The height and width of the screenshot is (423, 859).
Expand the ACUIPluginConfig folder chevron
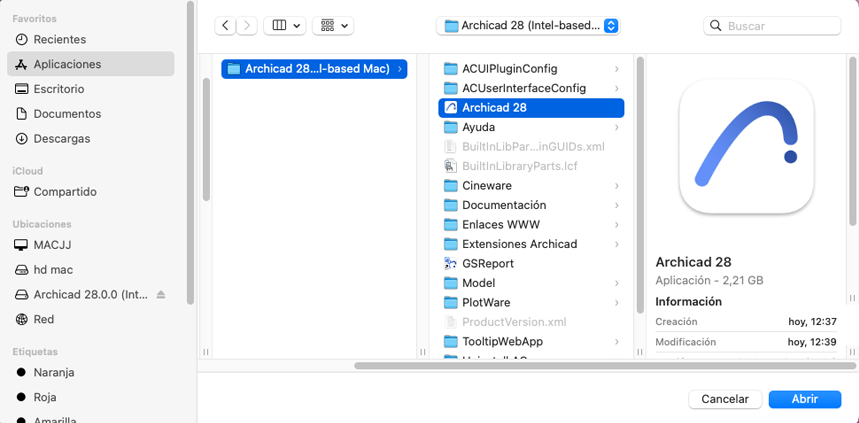(617, 69)
